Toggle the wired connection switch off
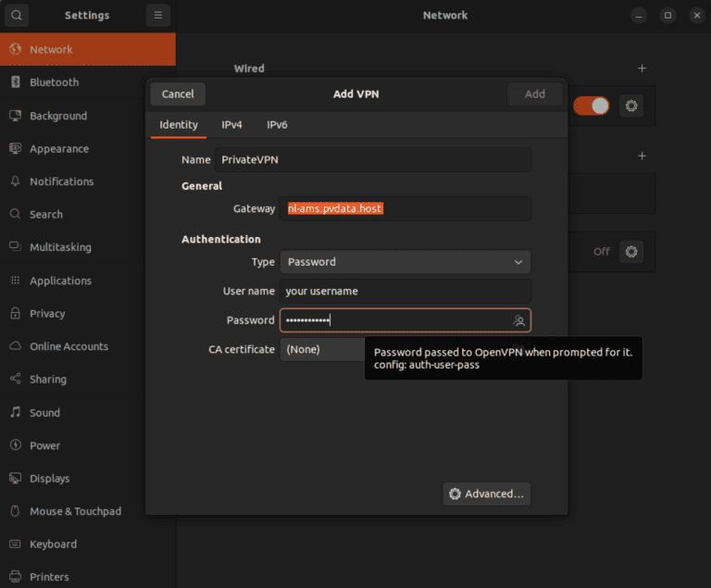This screenshot has width=711, height=588. [x=591, y=106]
